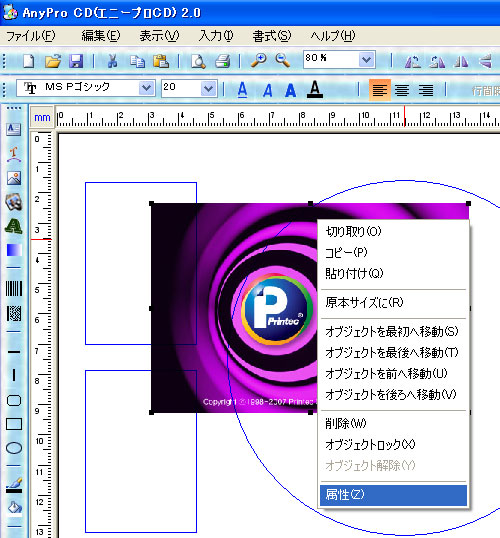The image size is (500, 538).
Task: Select the curved text tool
Action: (13, 154)
